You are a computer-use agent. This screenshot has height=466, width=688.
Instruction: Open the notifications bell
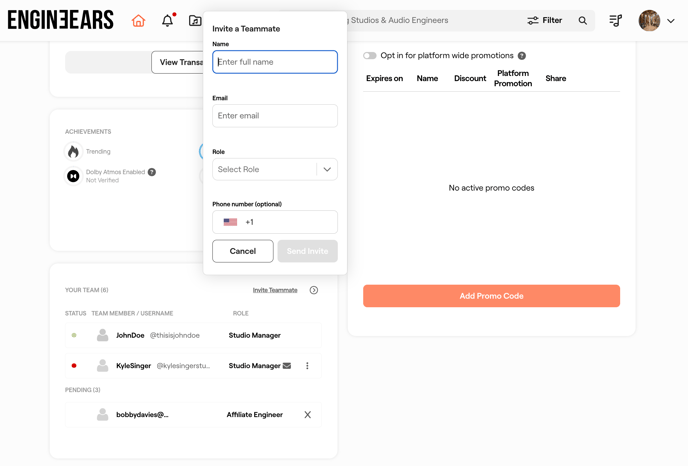tap(167, 21)
